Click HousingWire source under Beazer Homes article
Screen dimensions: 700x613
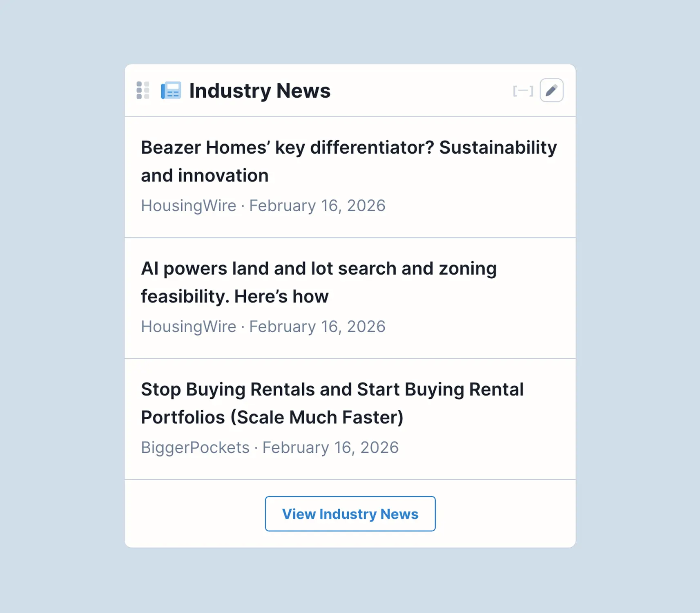click(188, 206)
